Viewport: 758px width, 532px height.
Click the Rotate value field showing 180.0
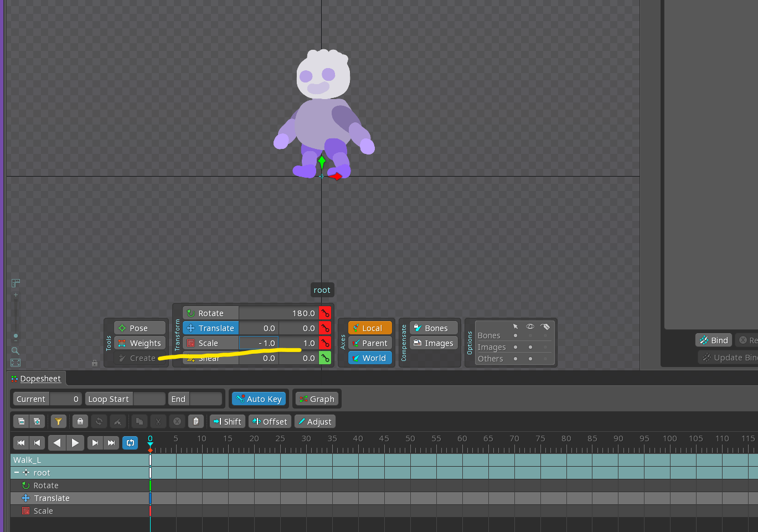tap(279, 313)
